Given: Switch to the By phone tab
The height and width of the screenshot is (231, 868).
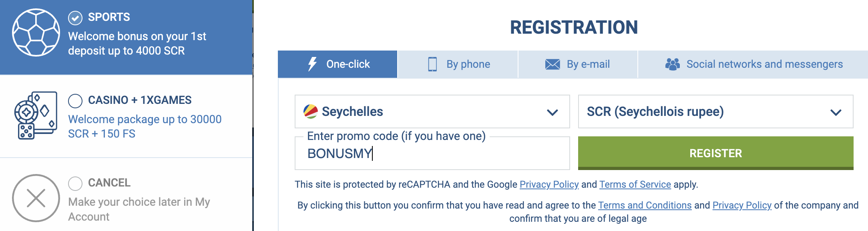Looking at the screenshot, I should pyautogui.click(x=458, y=64).
